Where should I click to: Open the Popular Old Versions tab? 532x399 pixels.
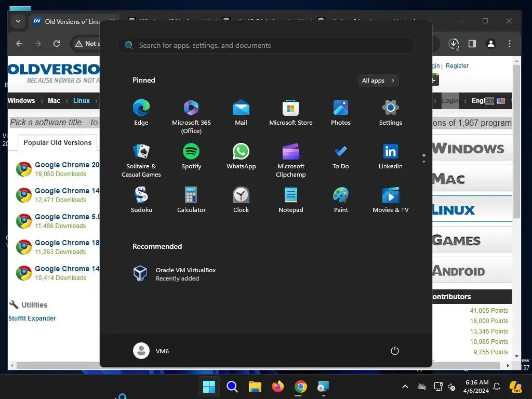click(x=57, y=142)
